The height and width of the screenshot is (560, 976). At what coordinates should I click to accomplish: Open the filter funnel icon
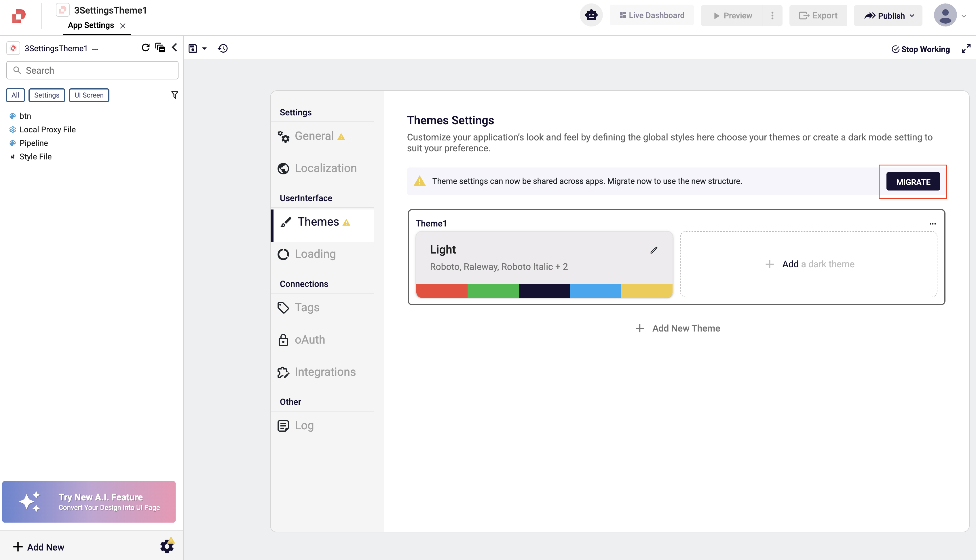pos(174,95)
